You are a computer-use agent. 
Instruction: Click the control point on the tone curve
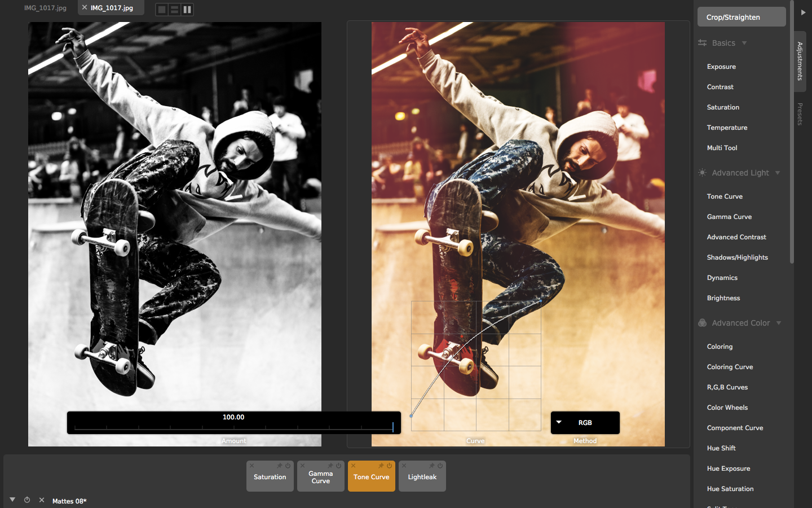pos(462,336)
